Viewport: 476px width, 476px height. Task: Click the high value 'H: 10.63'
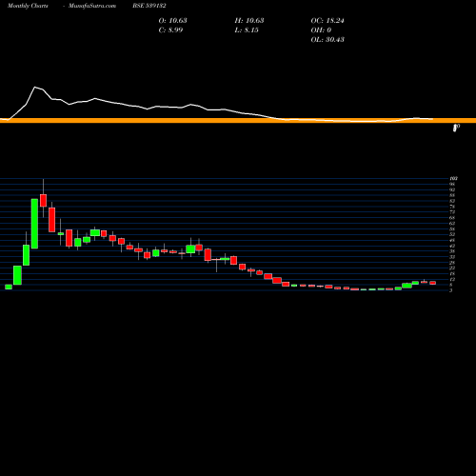[249, 20]
